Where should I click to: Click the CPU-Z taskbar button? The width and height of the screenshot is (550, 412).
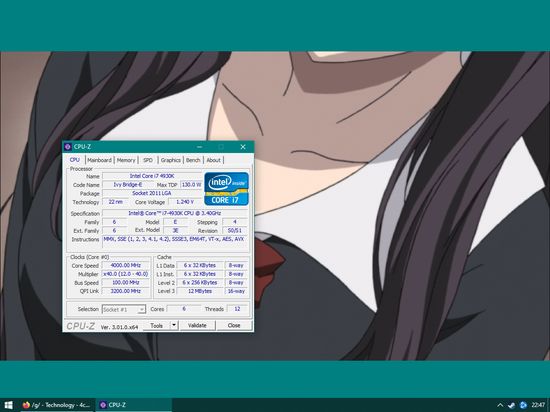pyautogui.click(x=134, y=405)
